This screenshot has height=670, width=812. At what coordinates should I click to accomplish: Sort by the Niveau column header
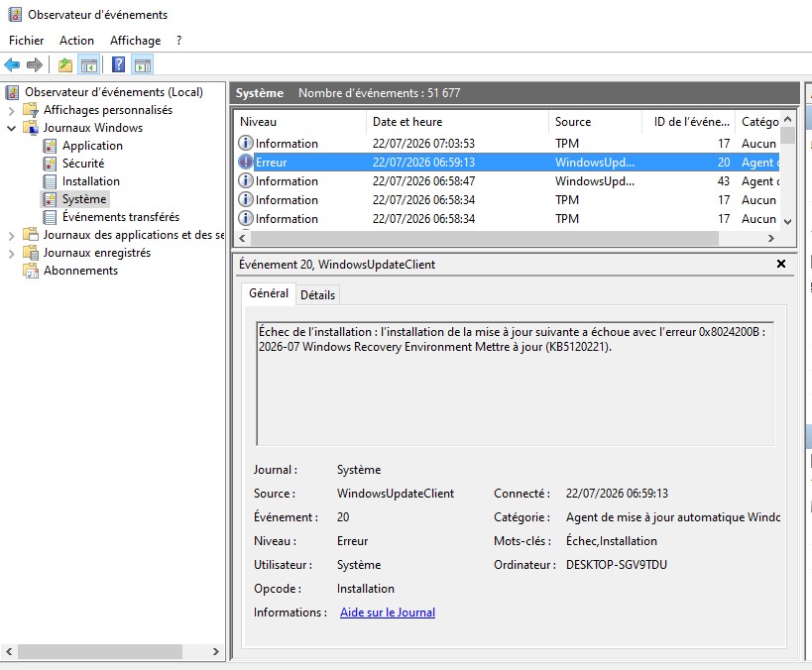pos(300,122)
